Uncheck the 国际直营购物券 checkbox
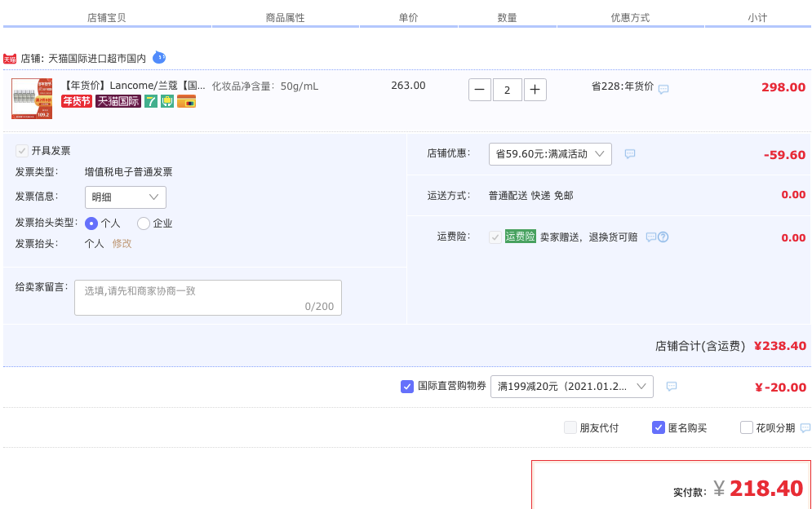 coord(407,387)
